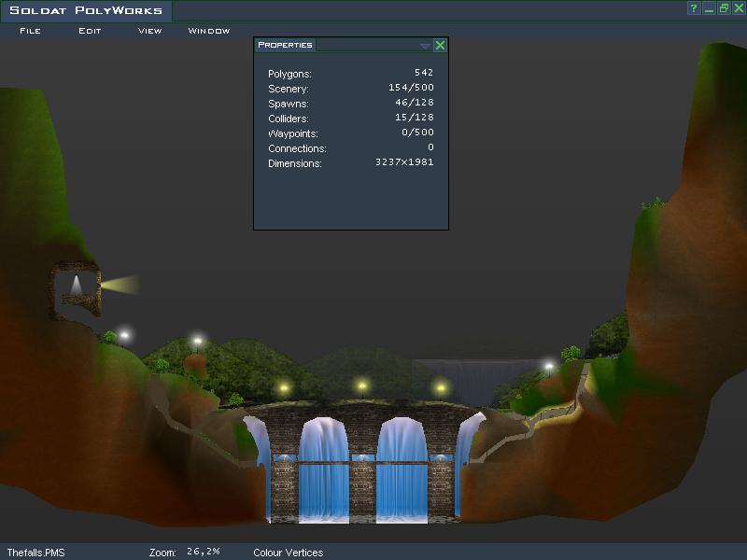Viewport: 747px width, 560px height.
Task: Minimize the Soldat PolyWorks window
Action: [709, 8]
